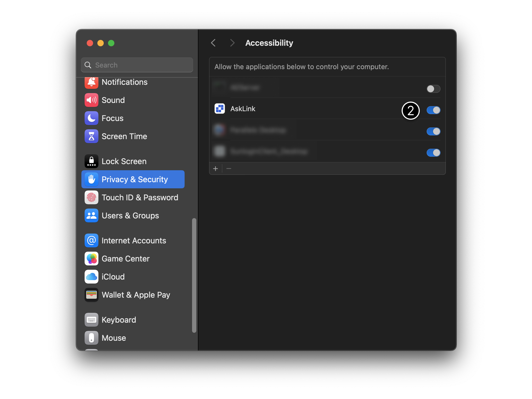The width and height of the screenshot is (532, 399).
Task: Click the iCloud cloud icon
Action: click(x=91, y=277)
